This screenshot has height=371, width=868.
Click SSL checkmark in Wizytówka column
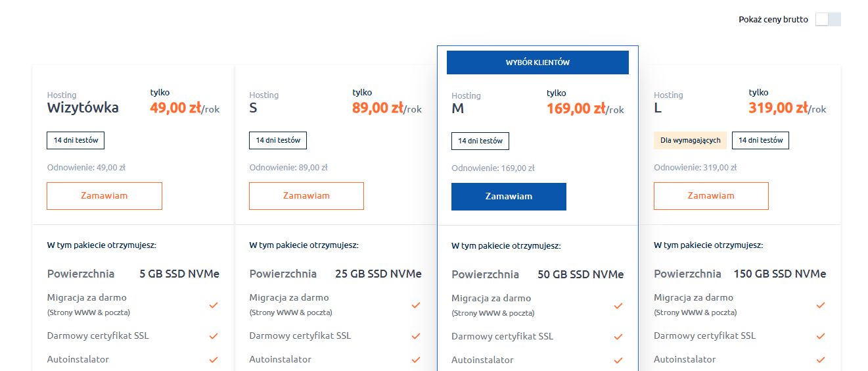214,336
